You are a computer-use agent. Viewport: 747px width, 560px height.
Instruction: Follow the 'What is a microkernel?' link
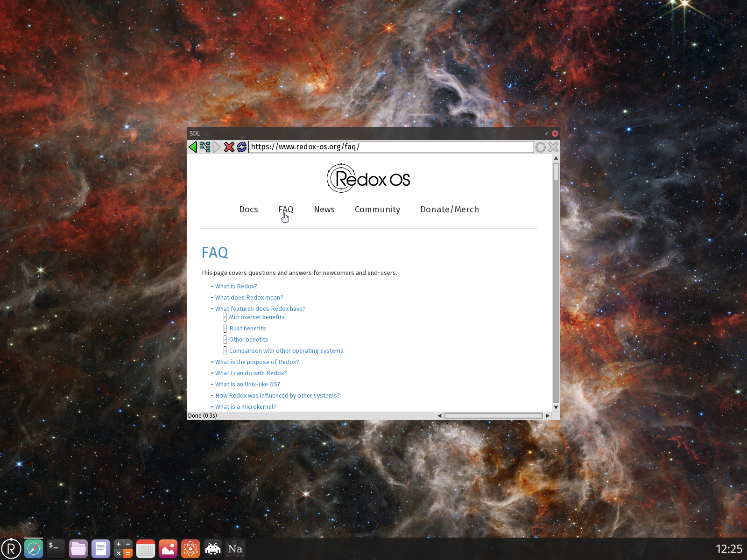(x=246, y=407)
